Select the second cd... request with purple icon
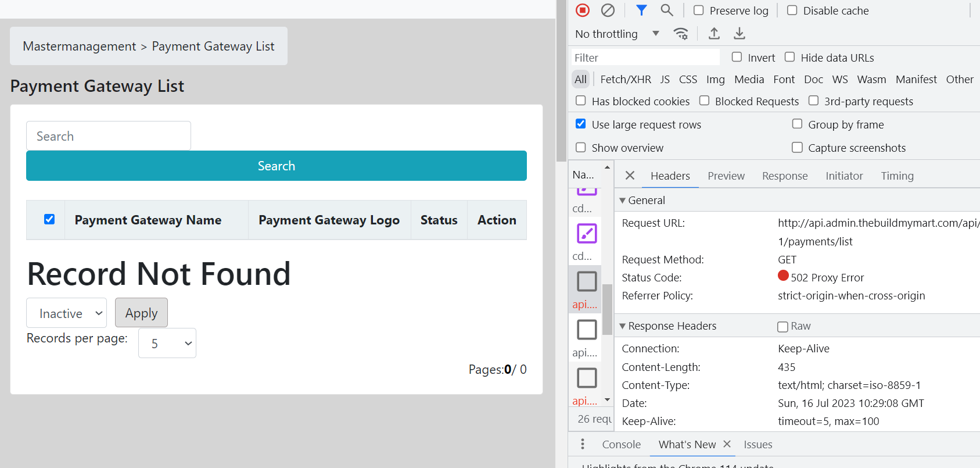This screenshot has width=980, height=468. point(585,241)
